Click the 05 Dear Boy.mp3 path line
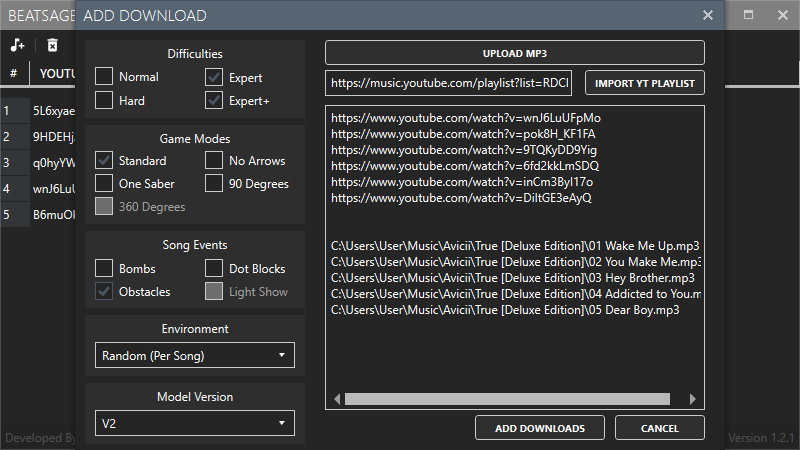Image resolution: width=800 pixels, height=450 pixels. pyautogui.click(x=505, y=310)
